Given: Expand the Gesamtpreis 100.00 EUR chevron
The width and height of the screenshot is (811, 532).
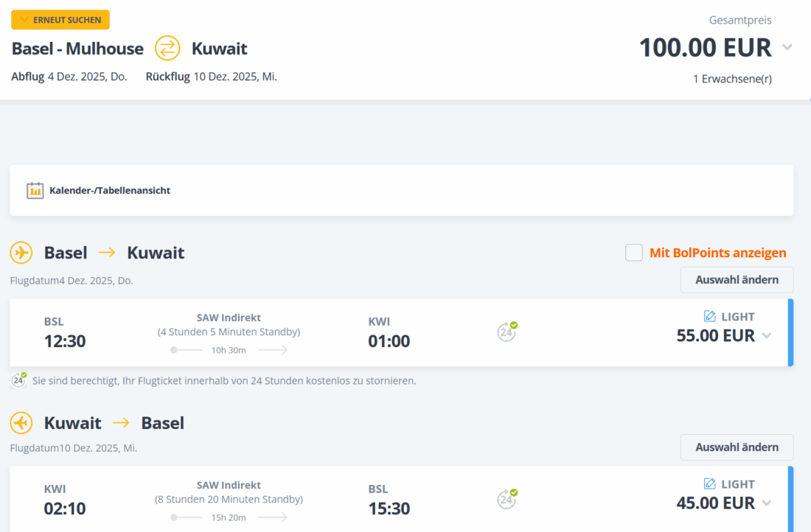Looking at the screenshot, I should (787, 47).
